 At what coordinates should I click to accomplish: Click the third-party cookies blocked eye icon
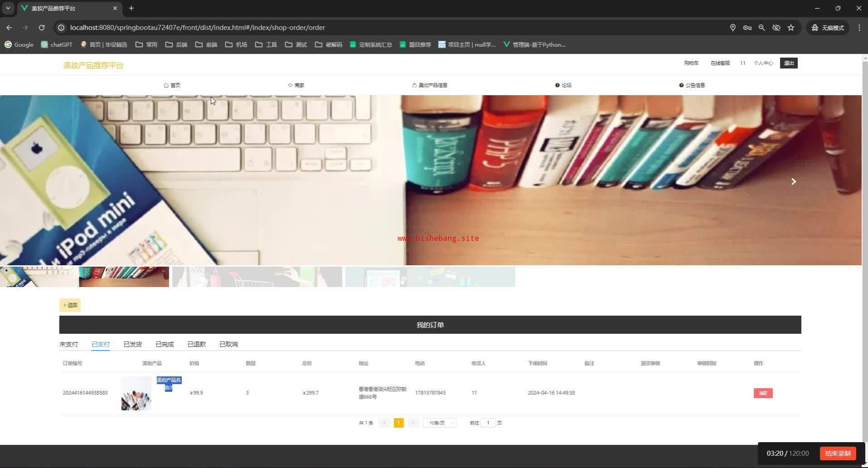(x=776, y=28)
